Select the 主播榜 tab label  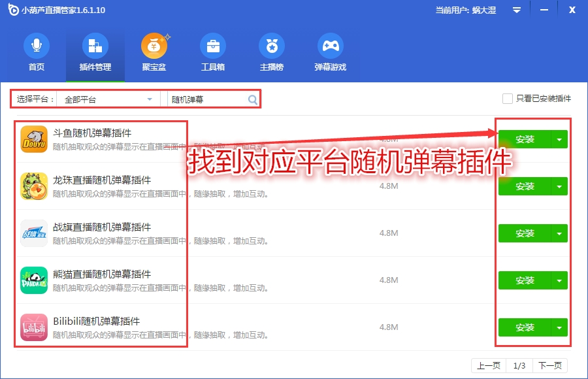coord(272,67)
